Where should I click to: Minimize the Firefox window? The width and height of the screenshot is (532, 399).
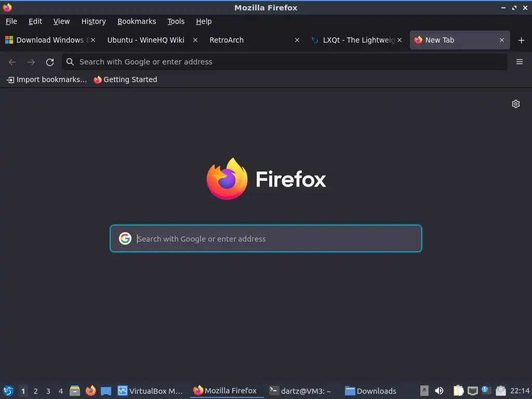(x=503, y=7)
